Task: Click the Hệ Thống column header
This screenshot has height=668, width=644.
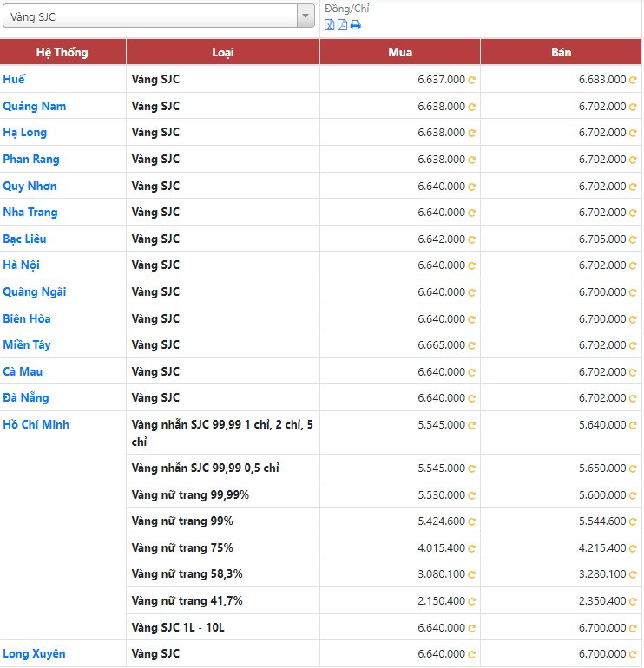Action: 62,52
